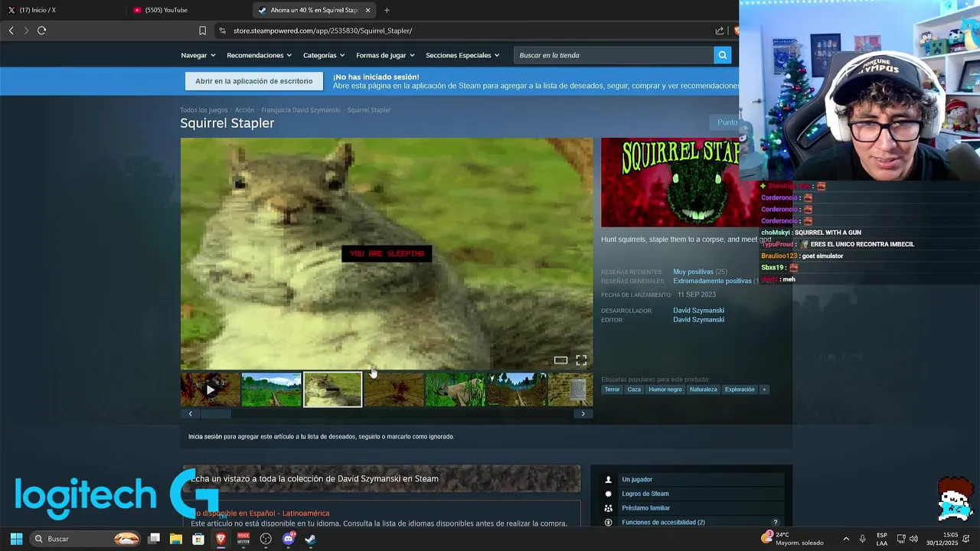Expand the Formas de jugar dropdown
This screenshot has height=551, width=980.
pyautogui.click(x=385, y=55)
